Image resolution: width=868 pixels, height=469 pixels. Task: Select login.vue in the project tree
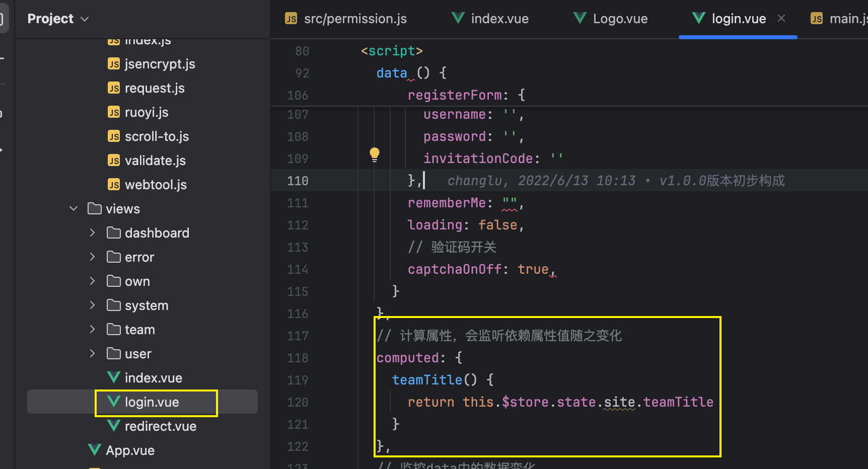click(143, 402)
